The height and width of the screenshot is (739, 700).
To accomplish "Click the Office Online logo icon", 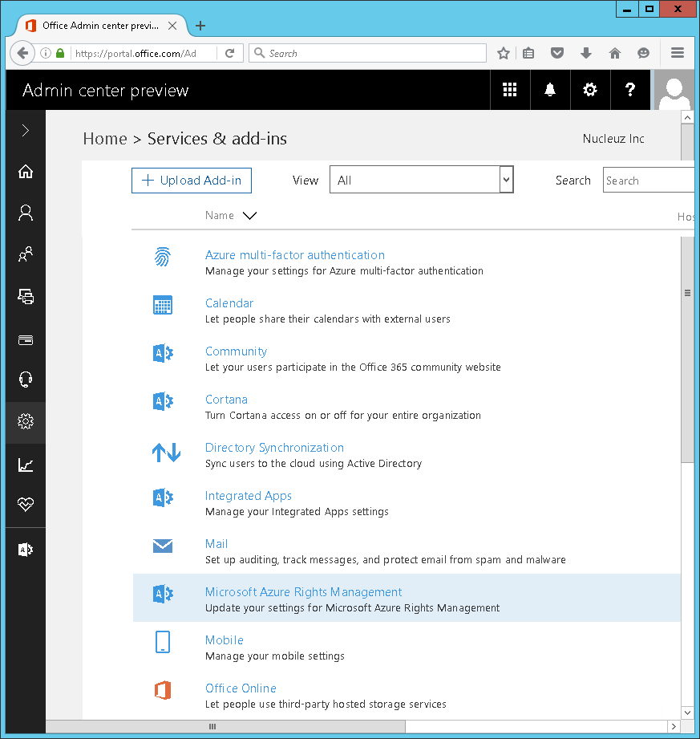I will [163, 690].
